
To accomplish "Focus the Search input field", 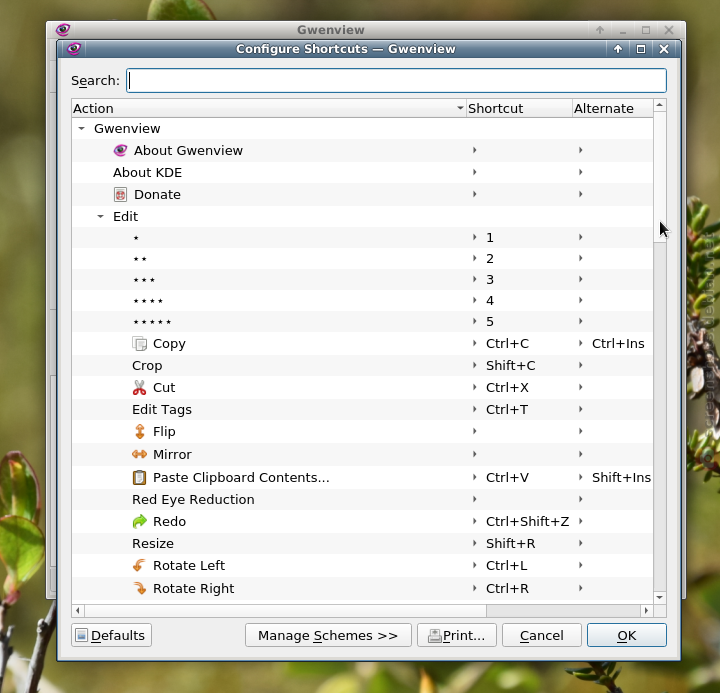I will coord(396,80).
